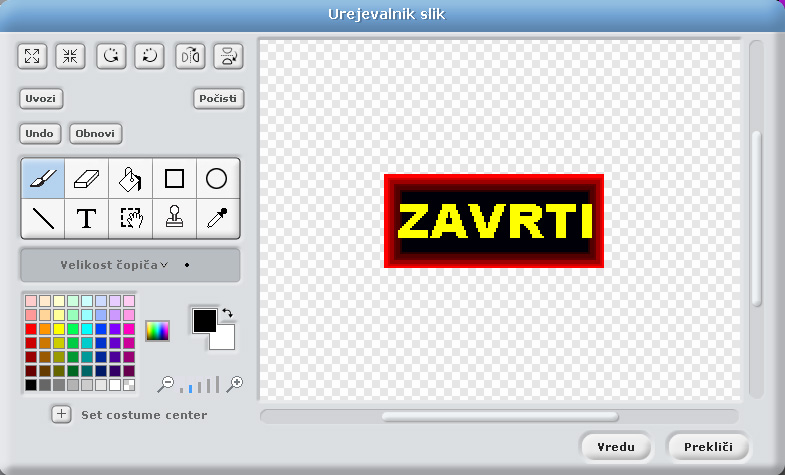Pick the Ellipse tool
Image resolution: width=785 pixels, height=475 pixels.
point(217,179)
